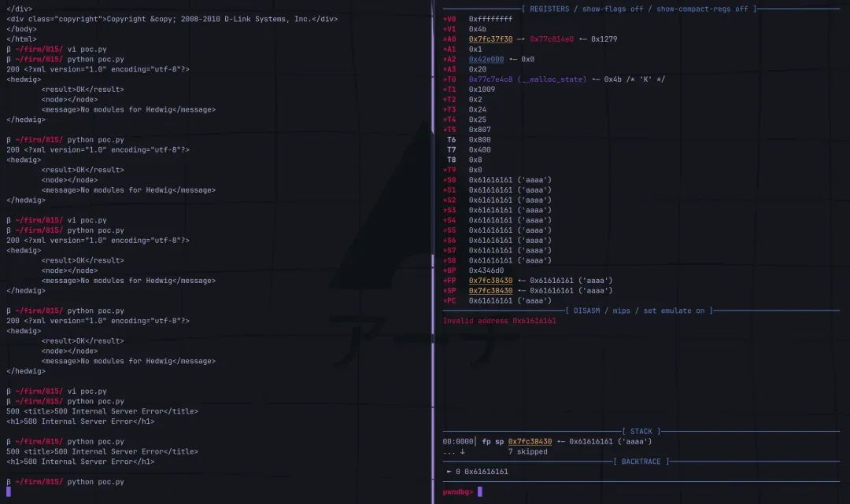The height and width of the screenshot is (504, 850).
Task: Click the underlined A2 address 0x42e000
Action: click(x=486, y=60)
